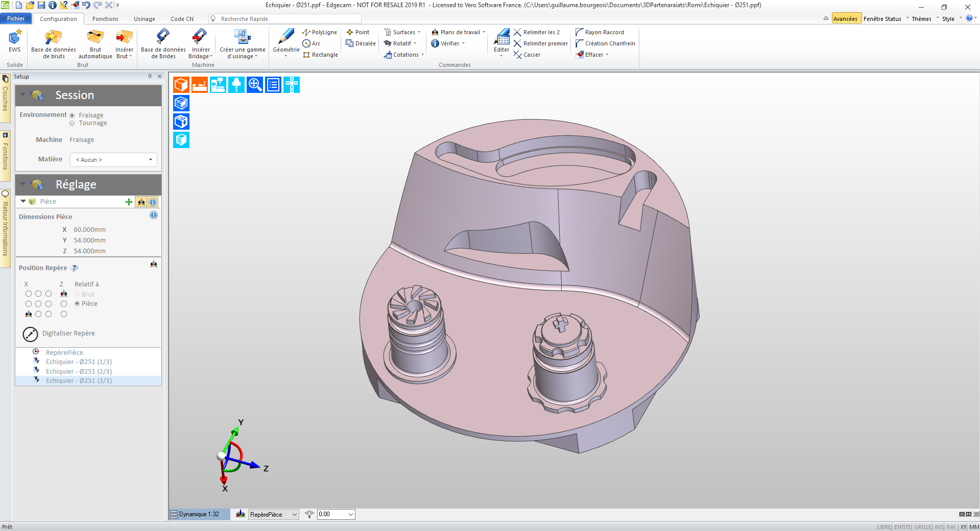Select Fraisage environment radio button
The width and height of the screenshot is (980, 531).
(x=72, y=115)
